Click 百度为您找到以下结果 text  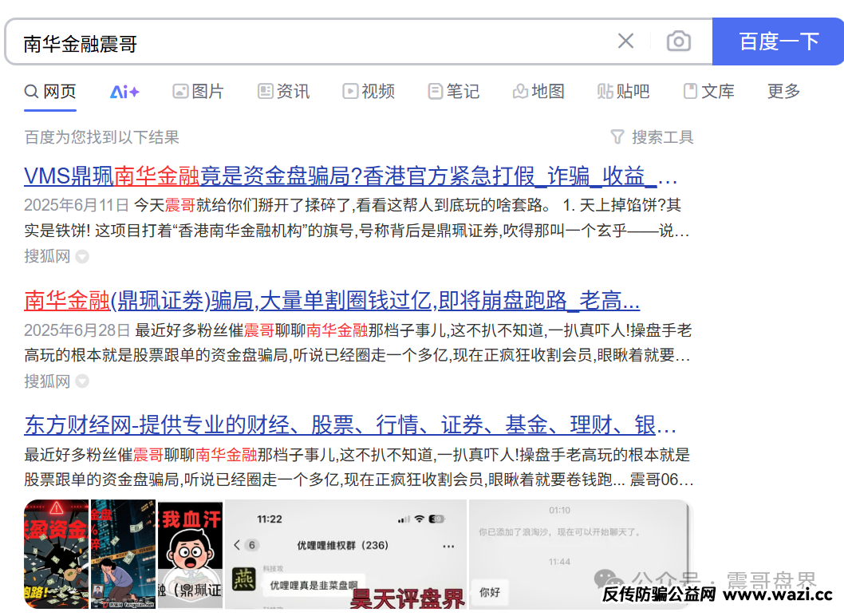[102, 137]
